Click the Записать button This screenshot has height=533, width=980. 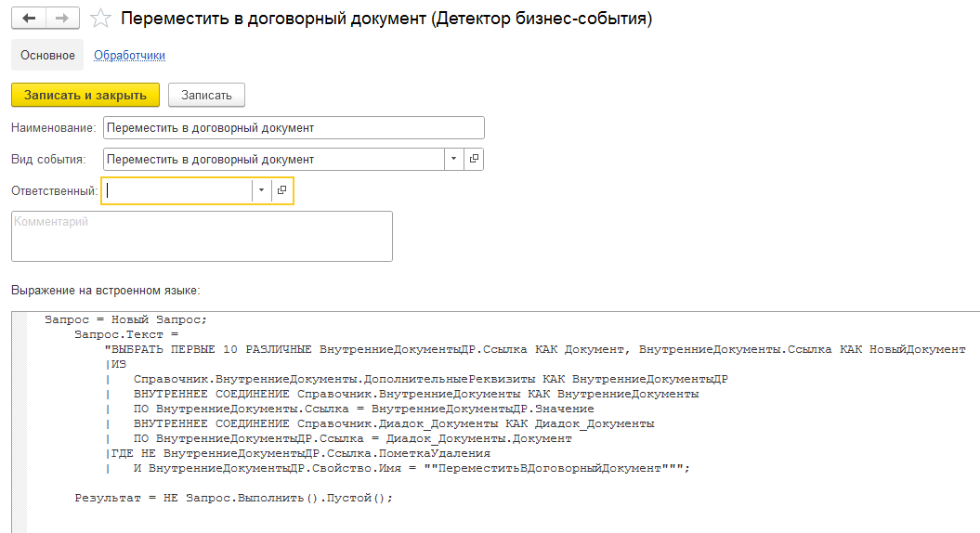[x=206, y=95]
